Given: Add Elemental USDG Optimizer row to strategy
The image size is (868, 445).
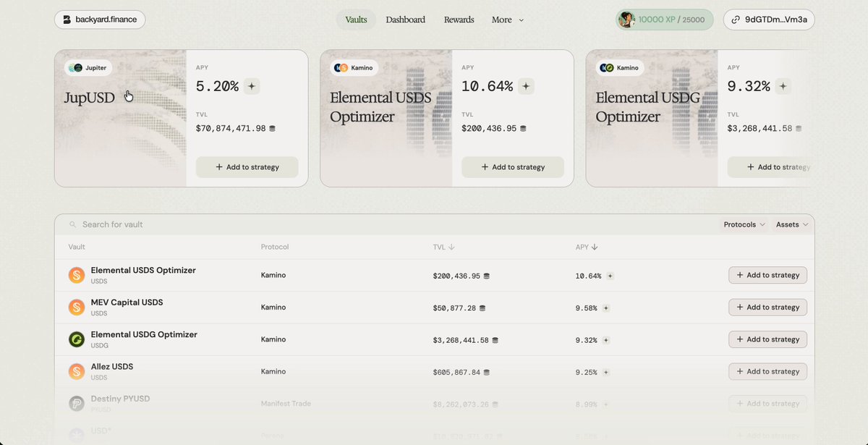Looking at the screenshot, I should click(x=767, y=339).
